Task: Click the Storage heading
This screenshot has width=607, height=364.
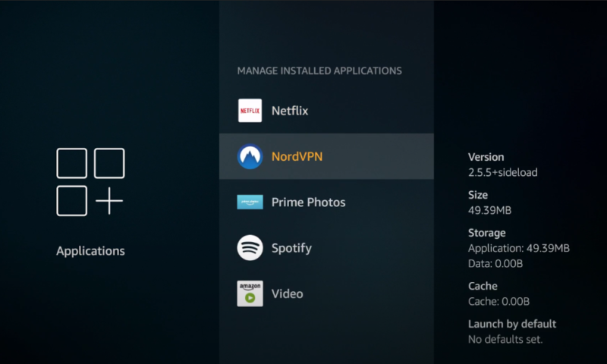Action: click(486, 233)
